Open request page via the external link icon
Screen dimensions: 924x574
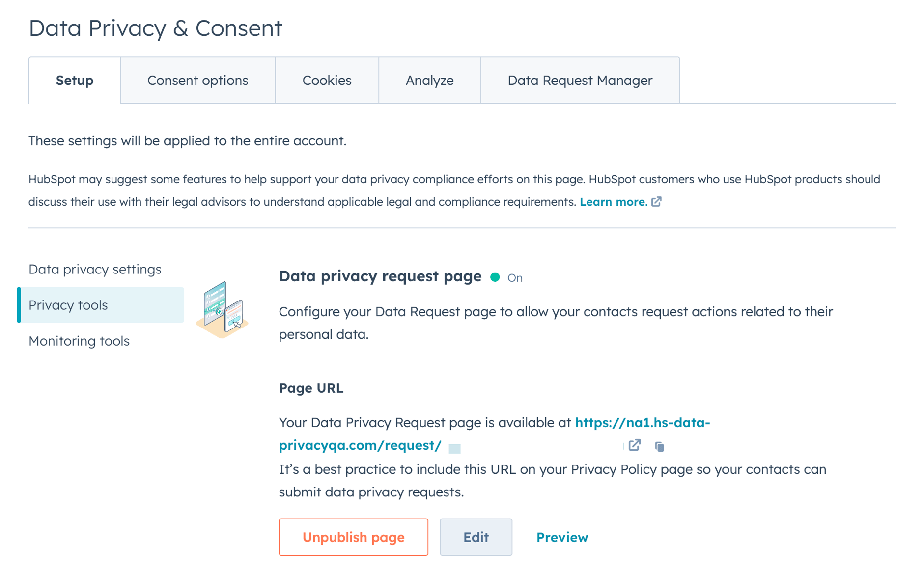pos(635,446)
